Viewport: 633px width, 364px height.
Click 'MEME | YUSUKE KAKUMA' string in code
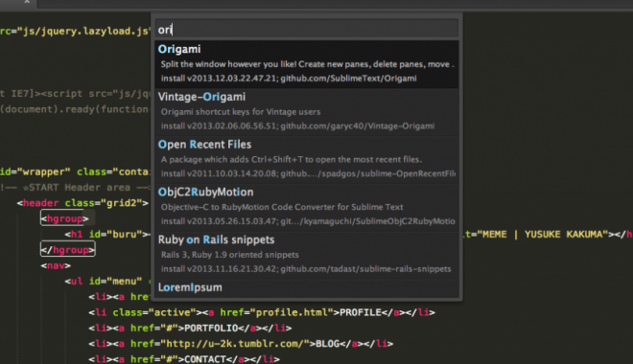pyautogui.click(x=543, y=234)
